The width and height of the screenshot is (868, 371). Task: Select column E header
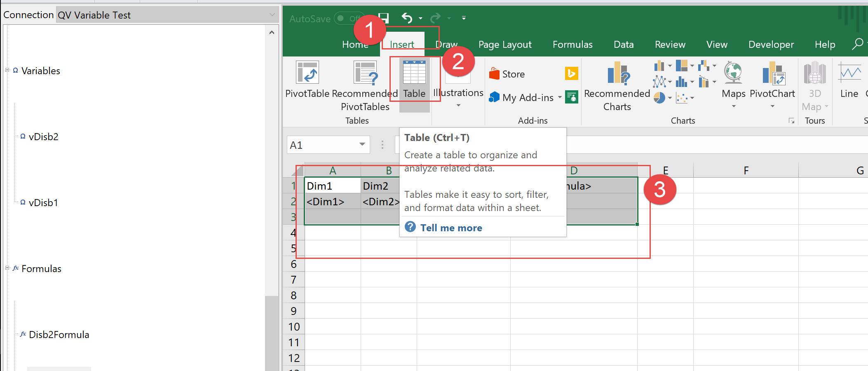click(x=666, y=170)
